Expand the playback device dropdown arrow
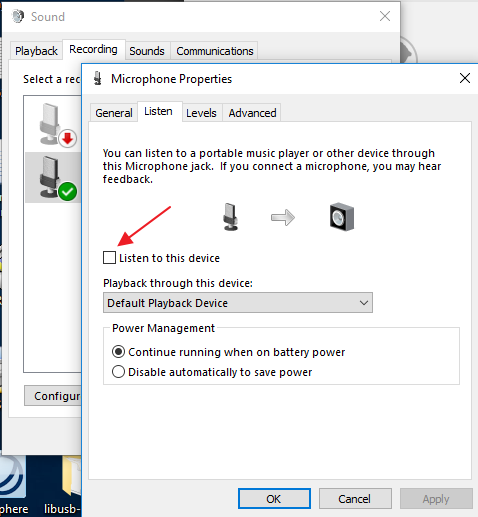Screen dimensions: 478x517 click(364, 303)
